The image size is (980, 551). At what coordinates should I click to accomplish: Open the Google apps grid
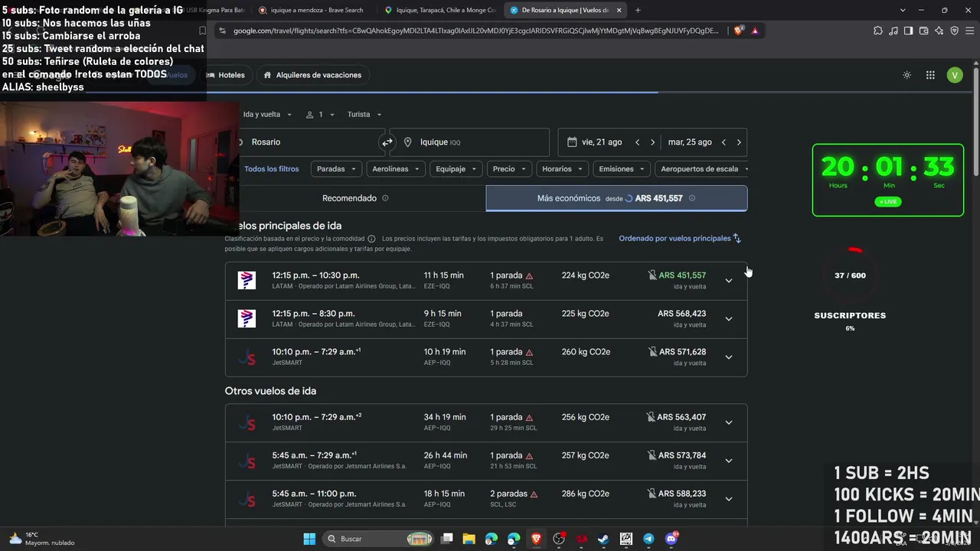pos(930,75)
